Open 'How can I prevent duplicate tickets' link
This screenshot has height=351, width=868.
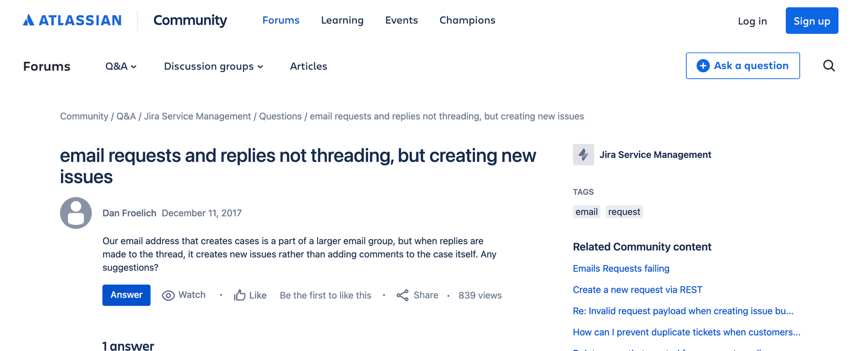pos(686,332)
